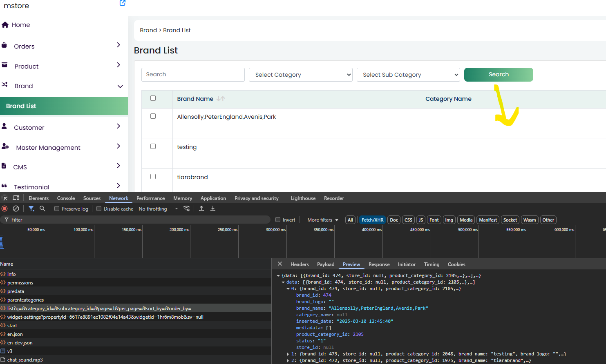606x364 pixels.
Task: Filter requests by Img type
Action: [x=449, y=220]
